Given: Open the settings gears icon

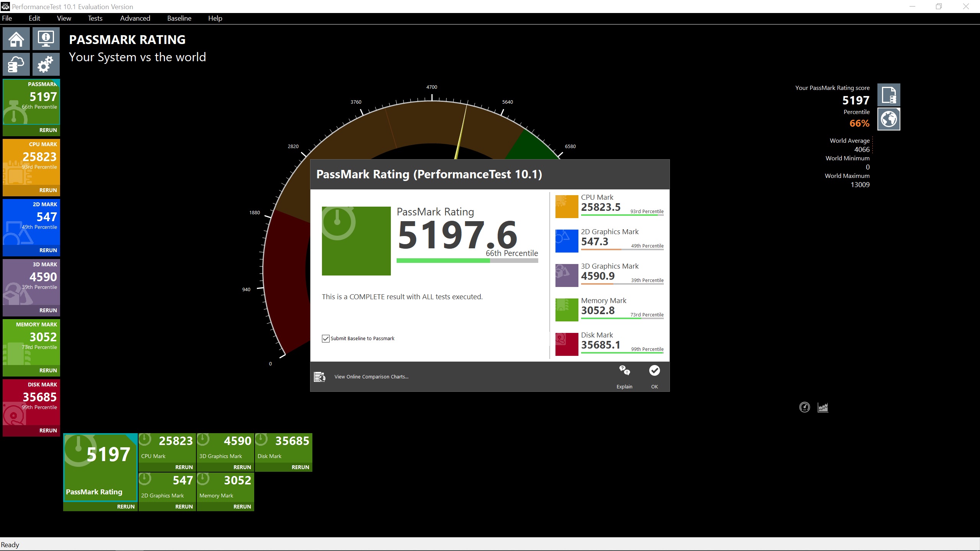Looking at the screenshot, I should (46, 64).
